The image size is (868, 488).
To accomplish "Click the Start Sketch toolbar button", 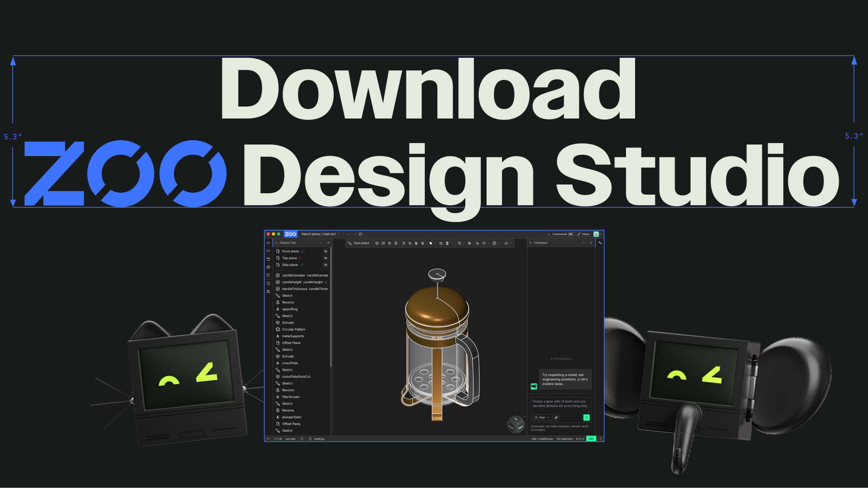I will (x=358, y=243).
